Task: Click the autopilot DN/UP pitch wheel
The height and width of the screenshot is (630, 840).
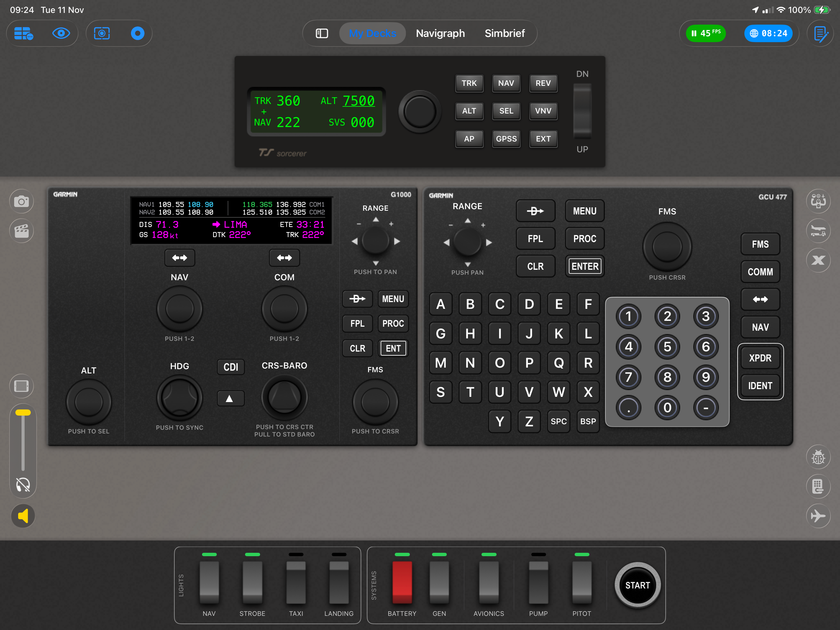Action: coord(582,112)
